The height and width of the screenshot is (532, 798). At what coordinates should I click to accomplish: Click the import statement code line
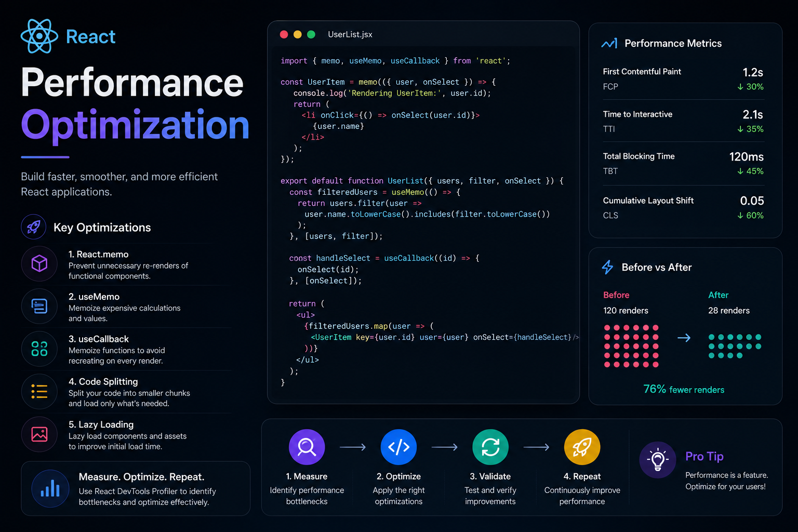pos(395,61)
